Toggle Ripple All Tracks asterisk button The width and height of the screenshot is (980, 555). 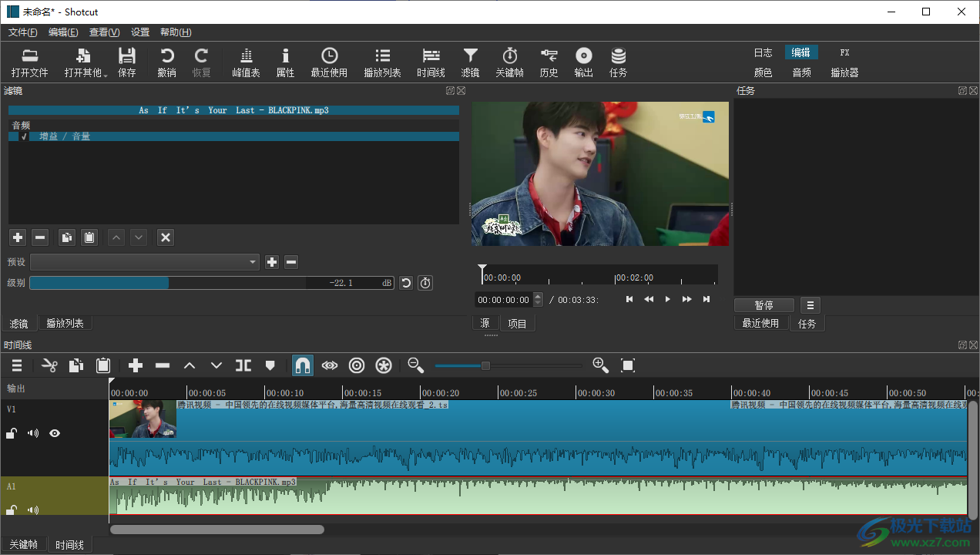pyautogui.click(x=384, y=365)
